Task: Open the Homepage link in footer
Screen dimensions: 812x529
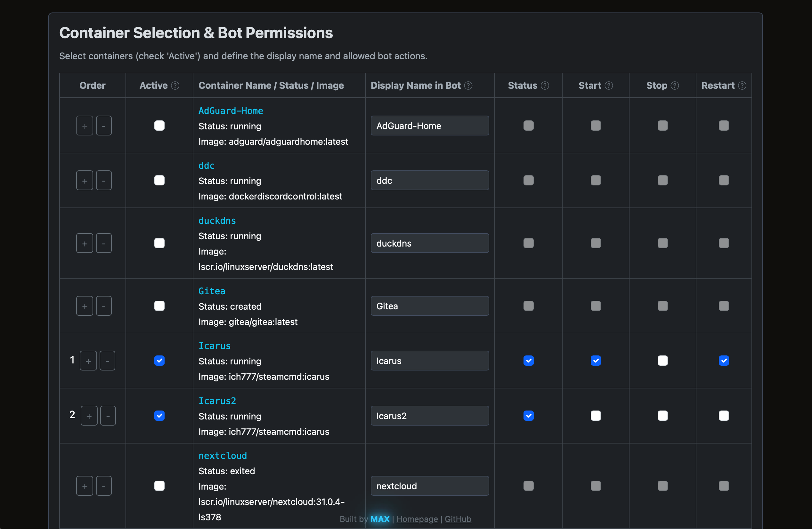Action: [417, 519]
